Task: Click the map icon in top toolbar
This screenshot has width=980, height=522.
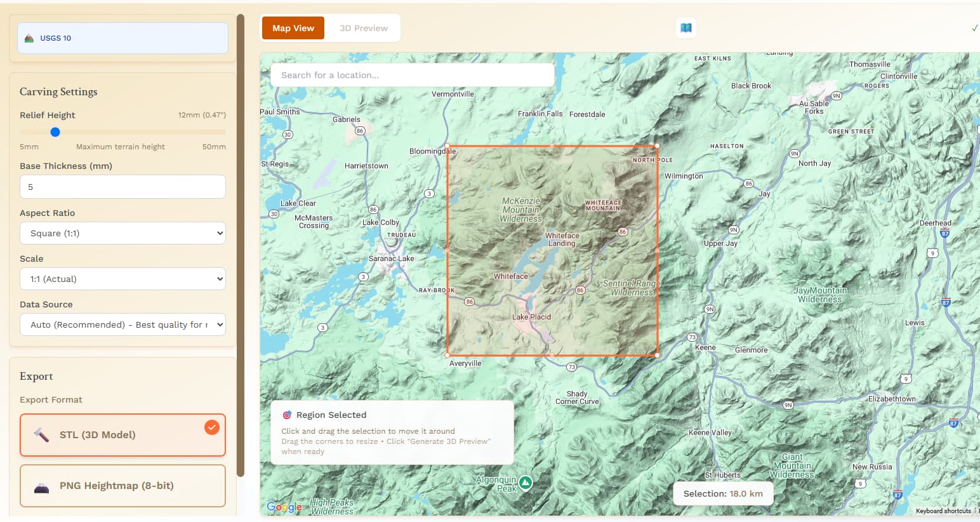Action: tap(685, 28)
